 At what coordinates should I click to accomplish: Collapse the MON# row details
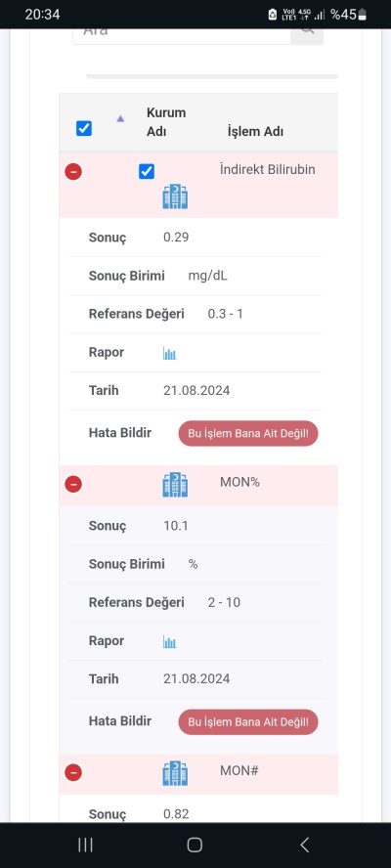(x=73, y=772)
